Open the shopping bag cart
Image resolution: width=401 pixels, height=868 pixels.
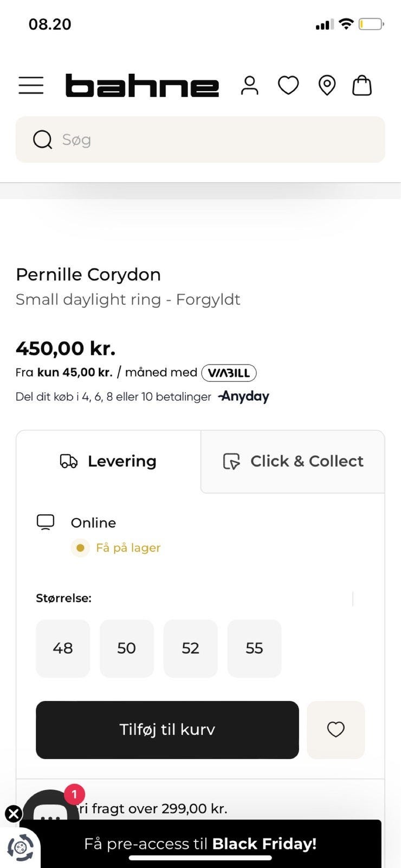click(x=362, y=85)
